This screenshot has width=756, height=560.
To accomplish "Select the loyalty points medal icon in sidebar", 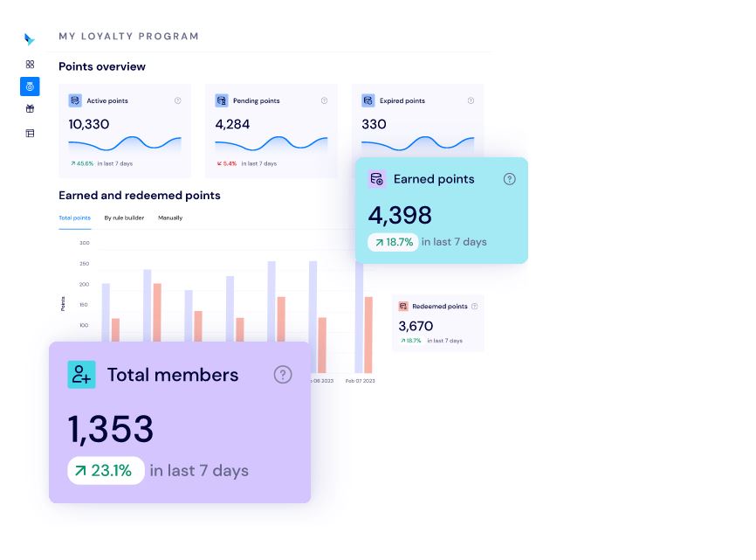I will tap(30, 86).
